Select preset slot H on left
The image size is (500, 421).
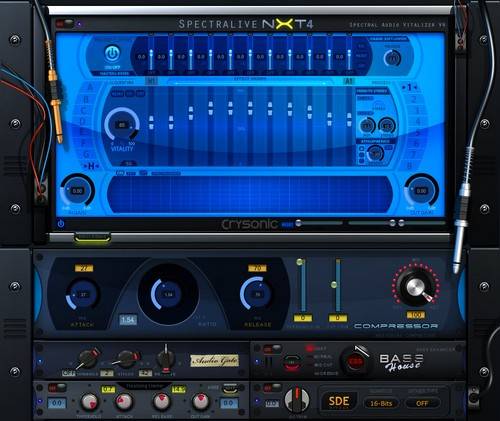[91, 166]
